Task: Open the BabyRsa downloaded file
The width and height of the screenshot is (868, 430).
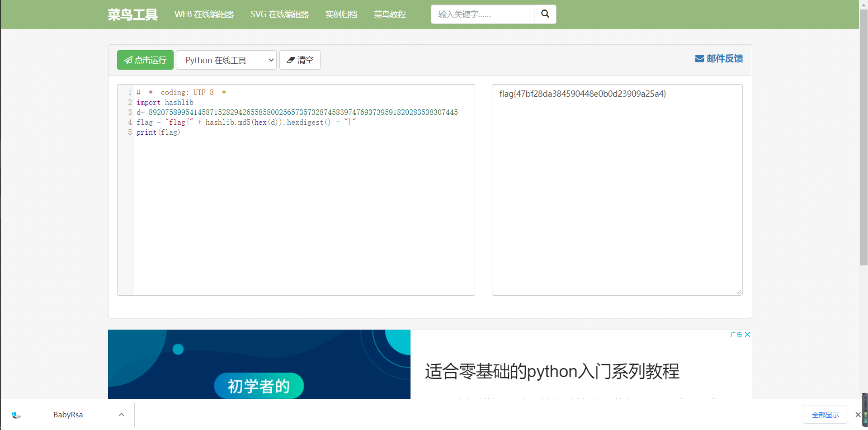Action: [x=68, y=415]
